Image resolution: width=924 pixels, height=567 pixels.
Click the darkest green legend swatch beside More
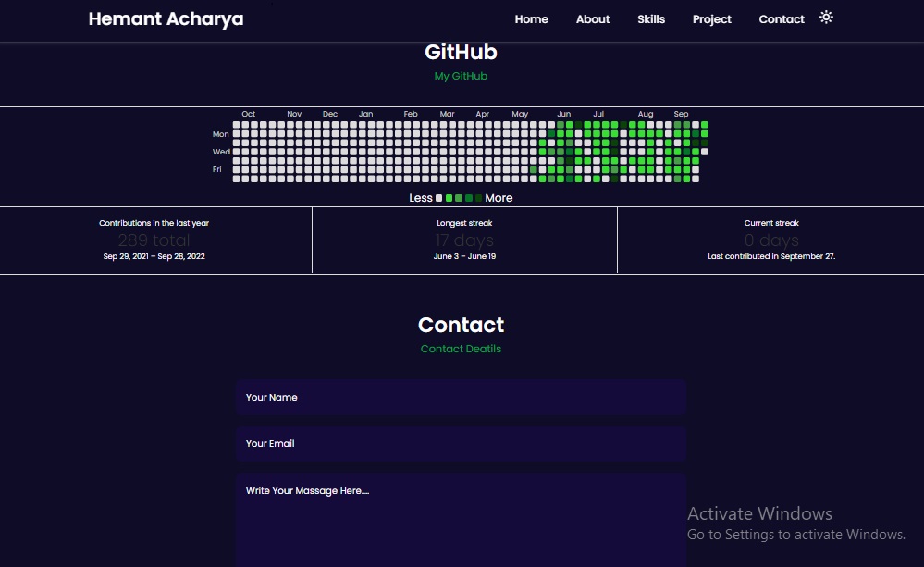[x=478, y=198]
